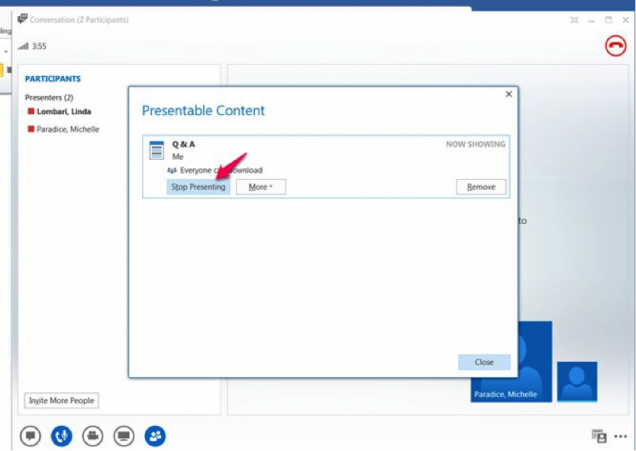Click the small self-view avatar thumbnail
The image size is (636, 451).
[577, 381]
